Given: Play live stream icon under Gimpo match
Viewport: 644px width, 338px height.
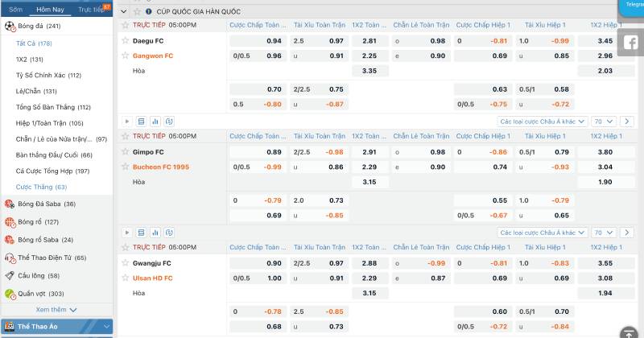Looking at the screenshot, I should click(127, 233).
